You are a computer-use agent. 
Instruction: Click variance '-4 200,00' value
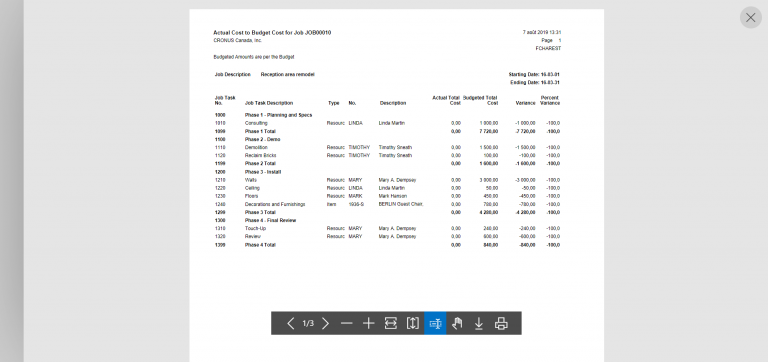pyautogui.click(x=525, y=213)
